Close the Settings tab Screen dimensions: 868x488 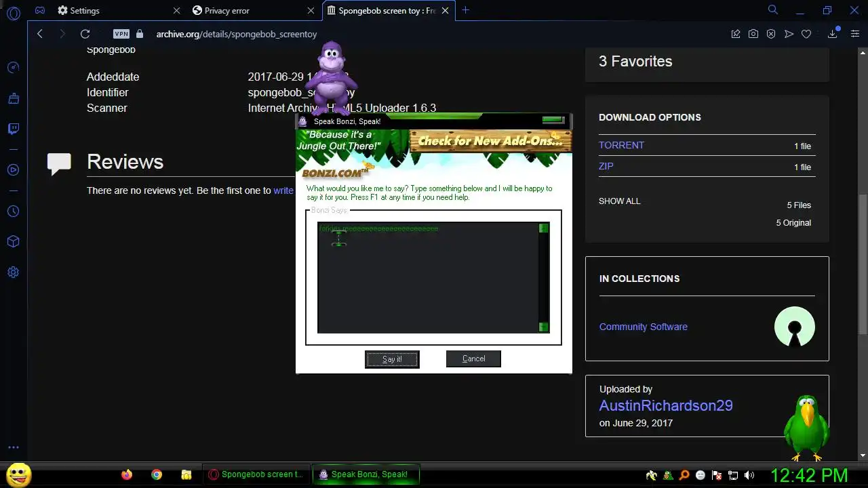click(177, 10)
